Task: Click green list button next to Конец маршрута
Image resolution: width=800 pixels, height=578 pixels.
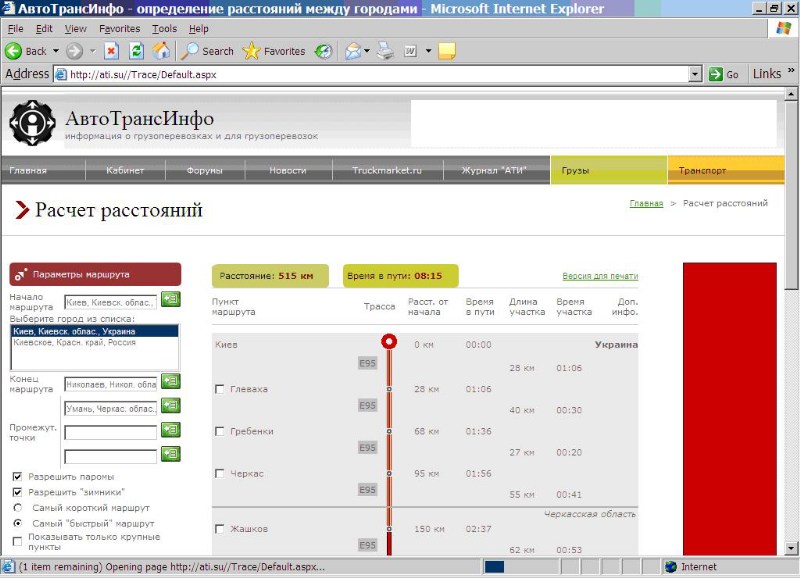Action: pos(170,381)
